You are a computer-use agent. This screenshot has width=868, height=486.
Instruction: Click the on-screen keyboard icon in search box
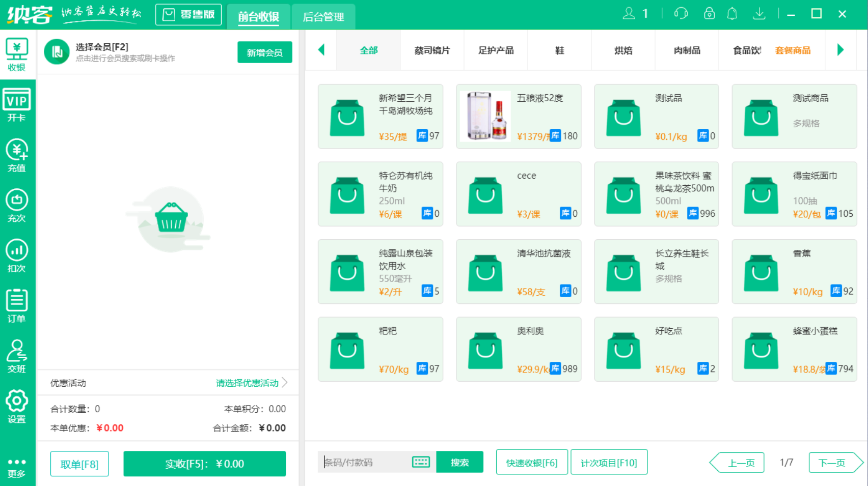point(421,462)
